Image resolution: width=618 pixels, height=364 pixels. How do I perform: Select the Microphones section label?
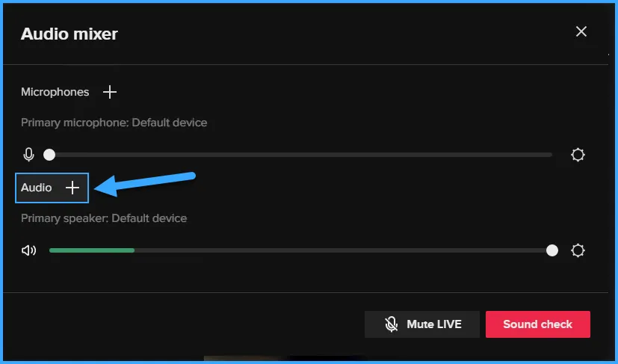click(55, 92)
